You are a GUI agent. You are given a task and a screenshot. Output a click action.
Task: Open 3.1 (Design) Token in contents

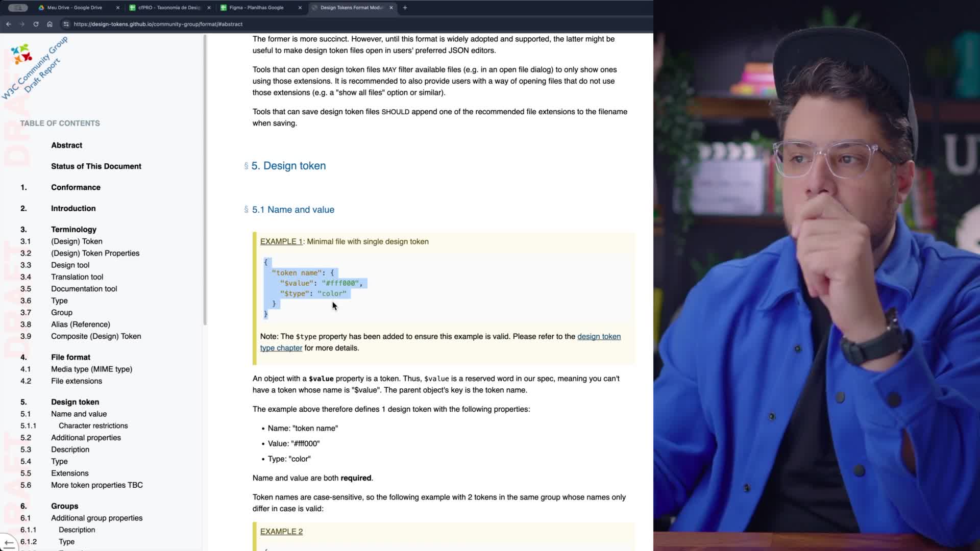tap(77, 241)
